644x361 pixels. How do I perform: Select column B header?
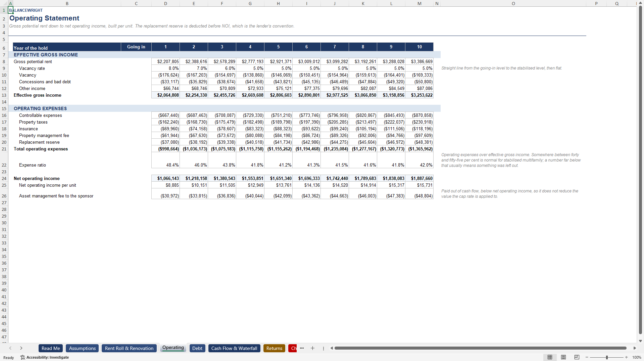click(x=67, y=3)
